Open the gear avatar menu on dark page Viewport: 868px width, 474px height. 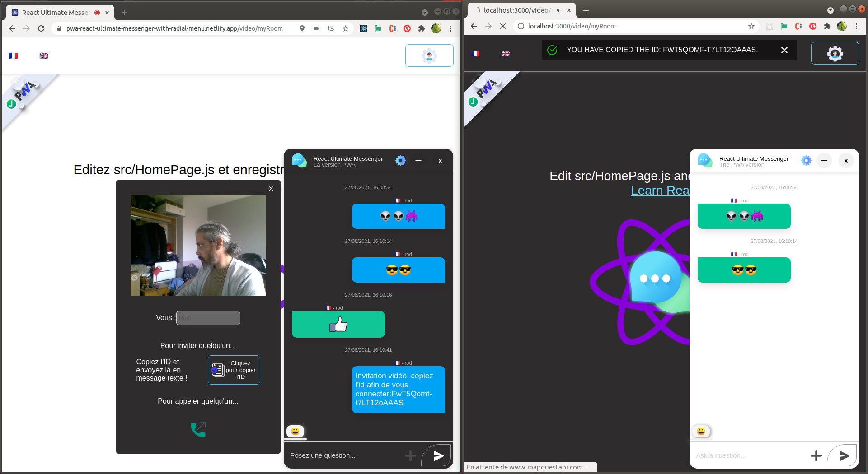coord(835,53)
